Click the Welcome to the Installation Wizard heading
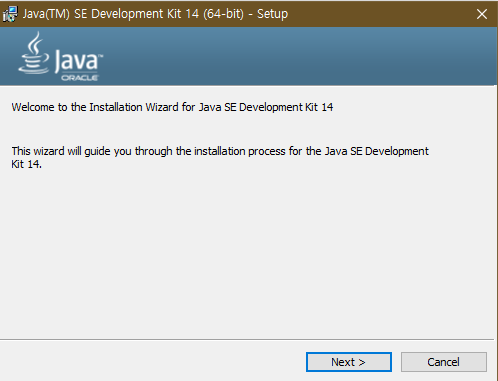Screen dimensions: 498x381 [172, 107]
